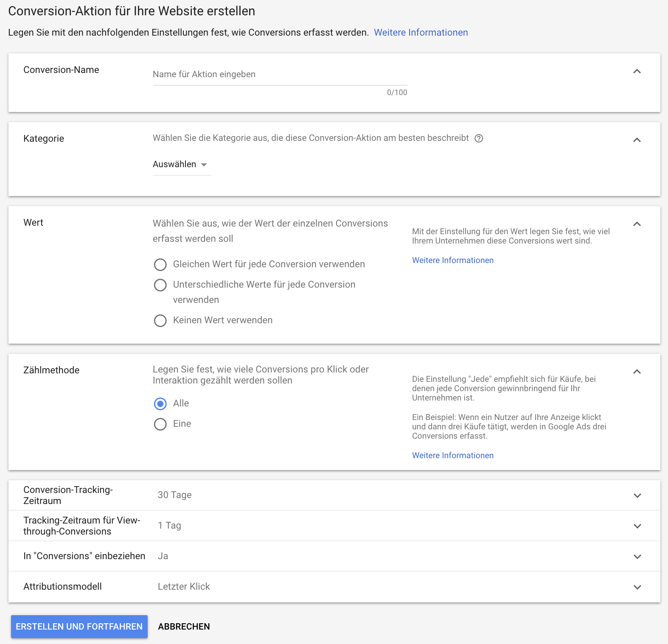This screenshot has width=668, height=644.
Task: Select the Alle counting option
Action: 160,404
